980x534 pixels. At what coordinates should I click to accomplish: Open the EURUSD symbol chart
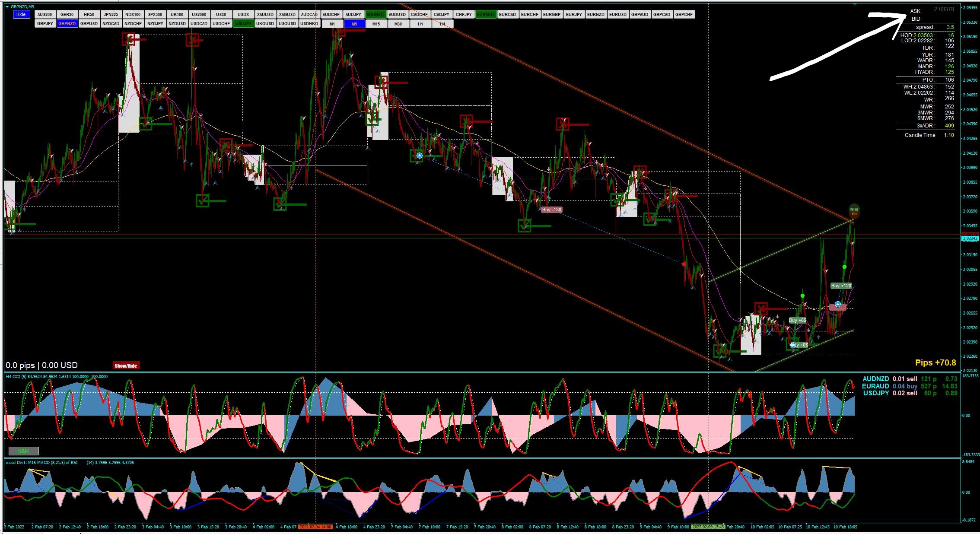[617, 14]
